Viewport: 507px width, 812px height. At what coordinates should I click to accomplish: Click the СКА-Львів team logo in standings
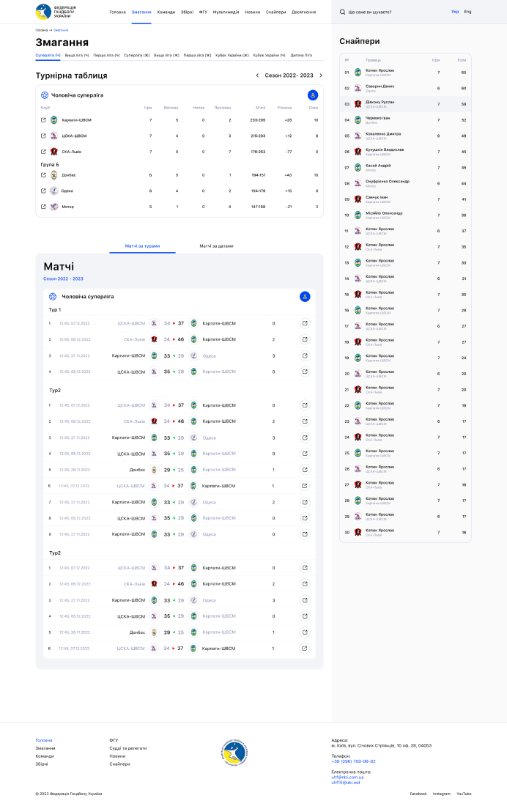(x=53, y=152)
